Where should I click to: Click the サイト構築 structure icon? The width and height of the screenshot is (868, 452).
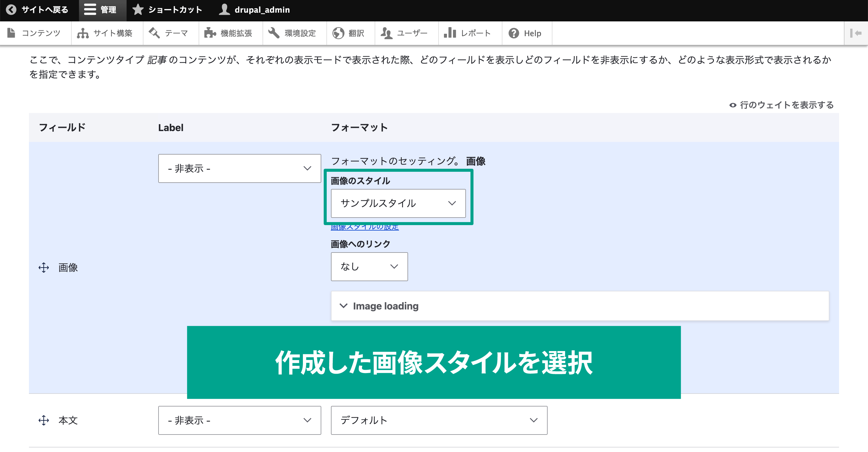pyautogui.click(x=83, y=33)
